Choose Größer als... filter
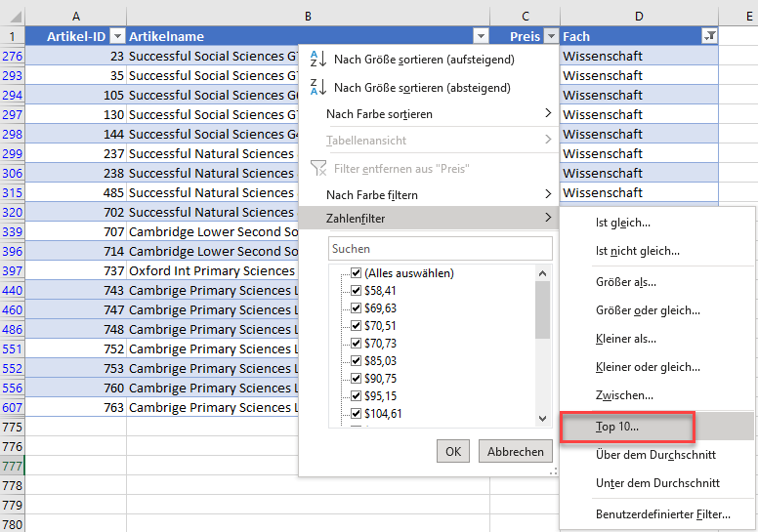Image resolution: width=758 pixels, height=532 pixels. (657, 282)
